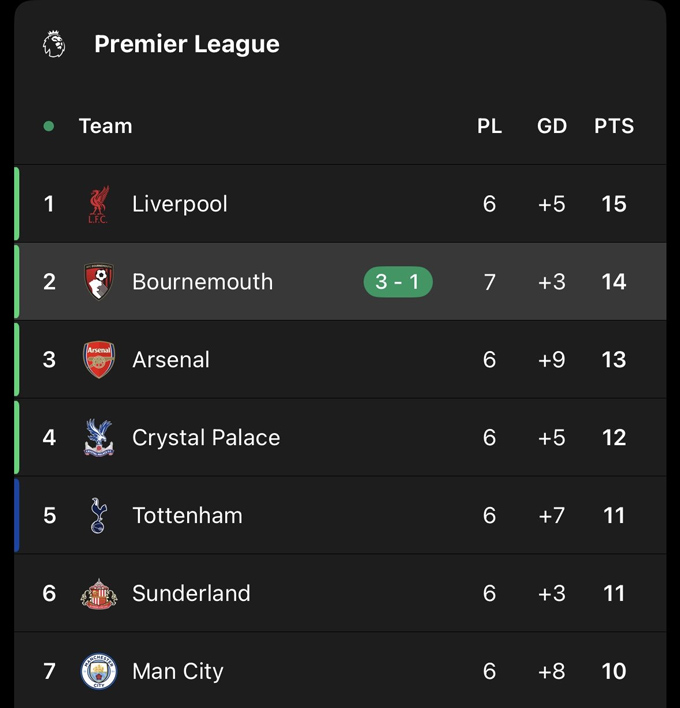Tap the Sunderland club crest

pos(98,594)
